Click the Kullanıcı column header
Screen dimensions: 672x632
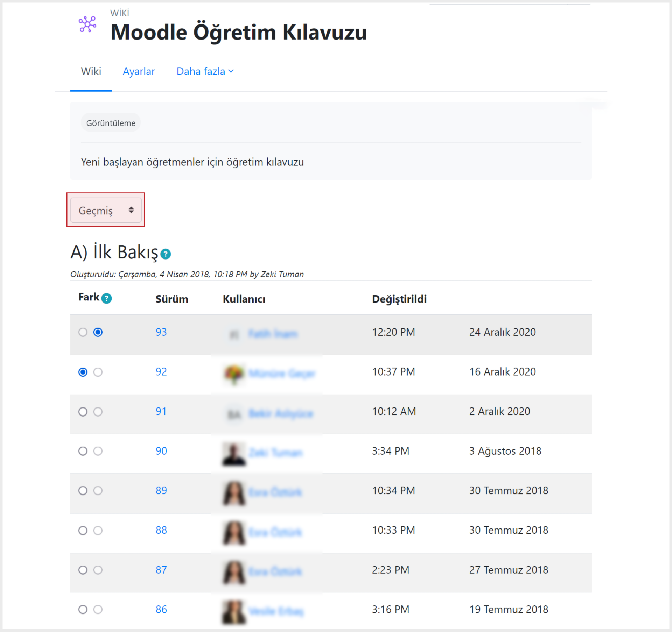point(244,299)
